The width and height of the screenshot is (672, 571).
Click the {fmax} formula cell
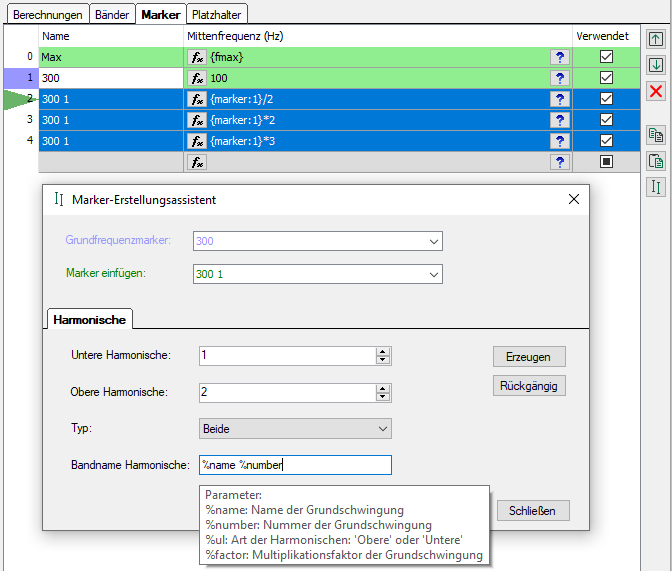(379, 57)
